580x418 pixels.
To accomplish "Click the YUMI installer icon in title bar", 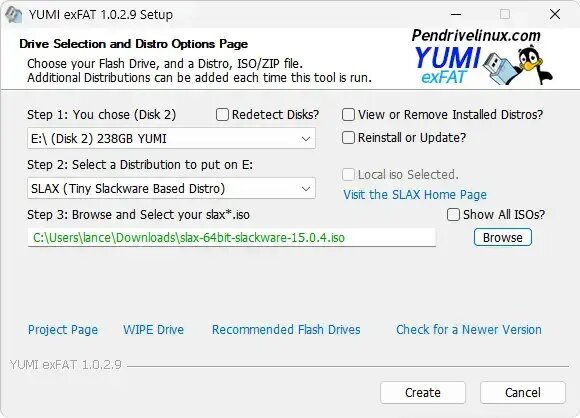I will [14, 15].
